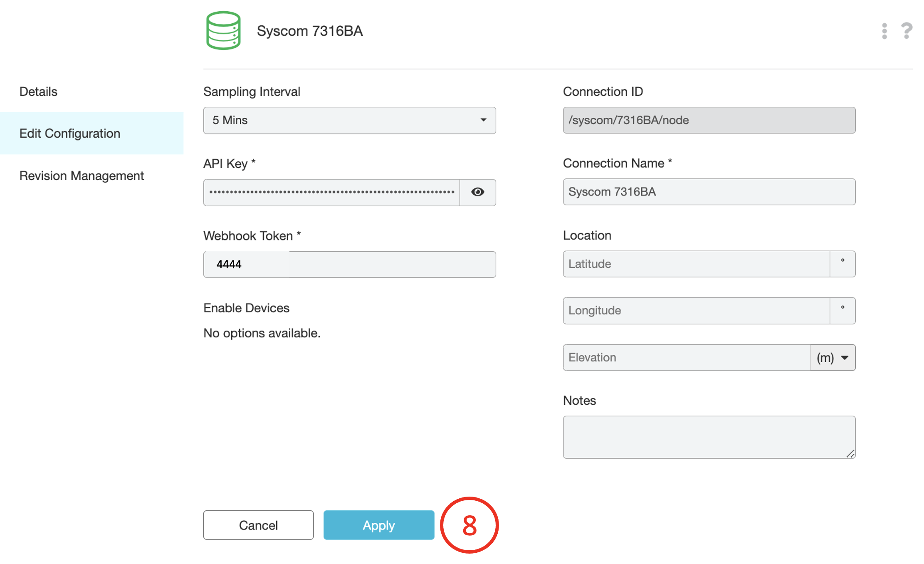Screen dimensions: 924x564
Task: Click the green database connection icon
Action: click(223, 30)
